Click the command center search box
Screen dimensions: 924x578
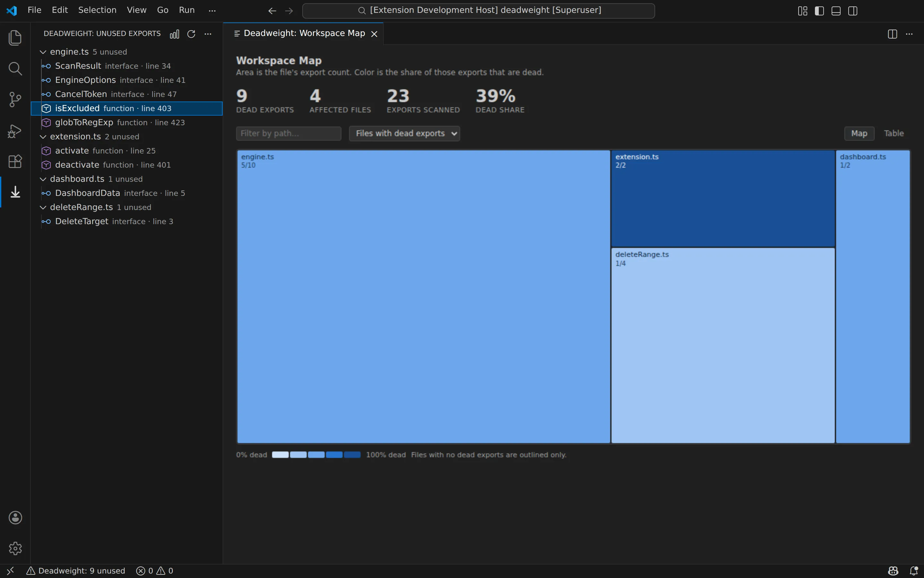coord(478,11)
